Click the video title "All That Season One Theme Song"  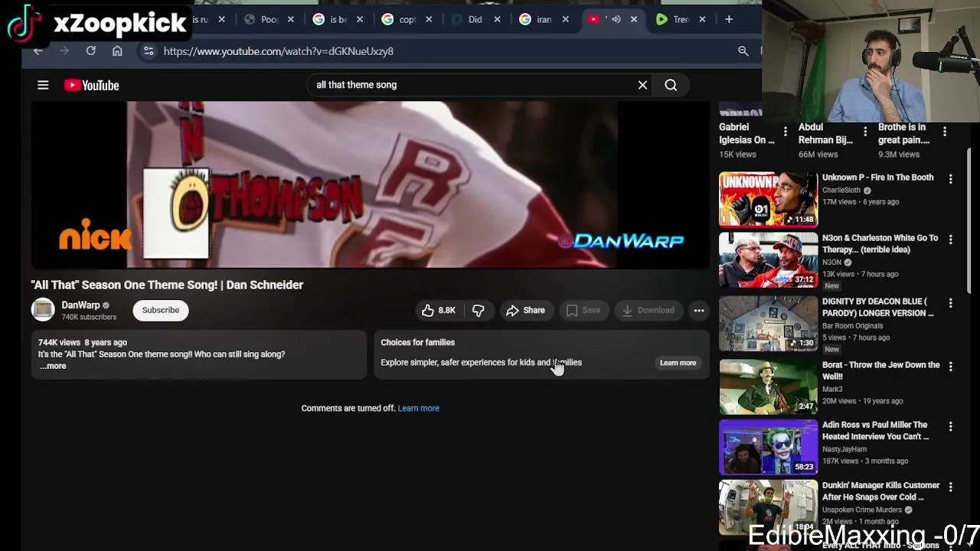tap(167, 285)
